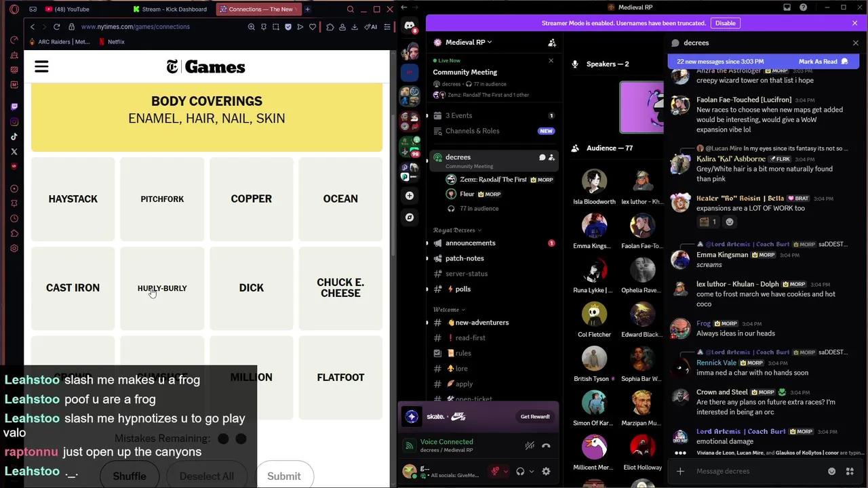Viewport: 868px width, 488px height.
Task: Reload the Connections page in browser
Action: 57,26
